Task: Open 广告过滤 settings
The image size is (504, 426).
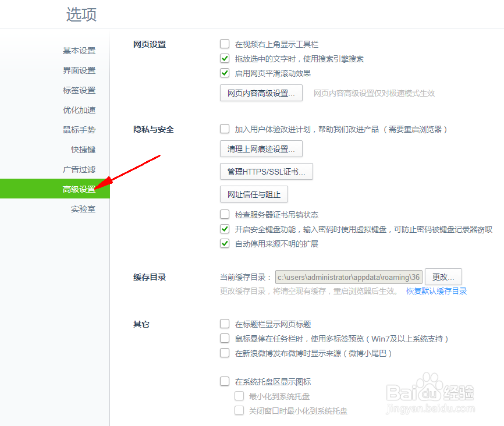Action: pyautogui.click(x=79, y=169)
